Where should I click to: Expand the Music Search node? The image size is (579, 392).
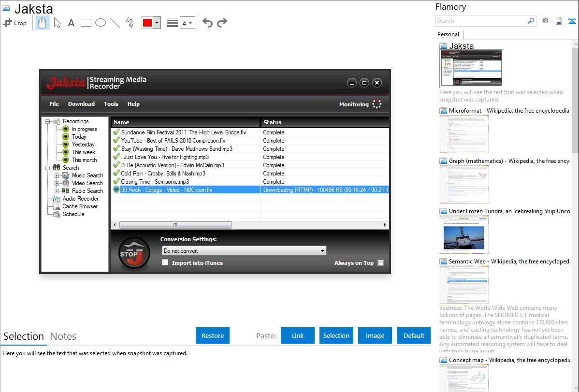(57, 175)
